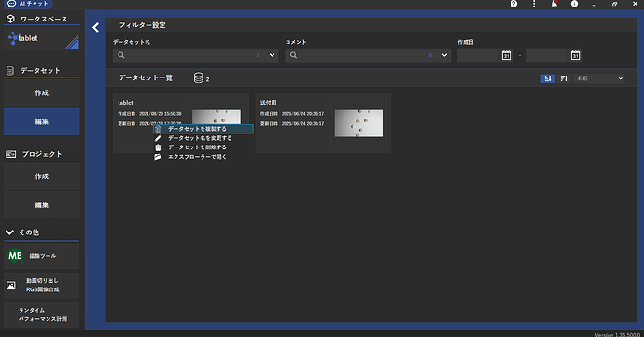Select ascending sort order toggle
This screenshot has width=644, height=337.
point(548,78)
